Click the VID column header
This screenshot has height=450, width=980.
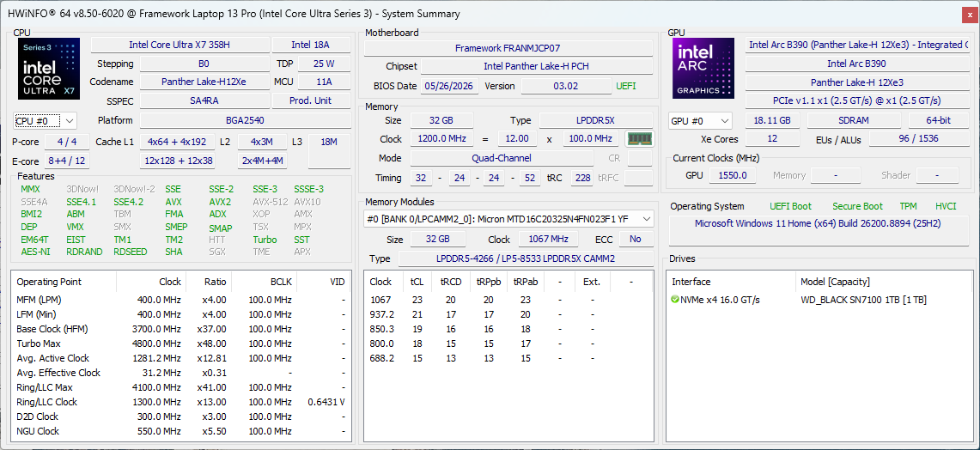pos(323,282)
